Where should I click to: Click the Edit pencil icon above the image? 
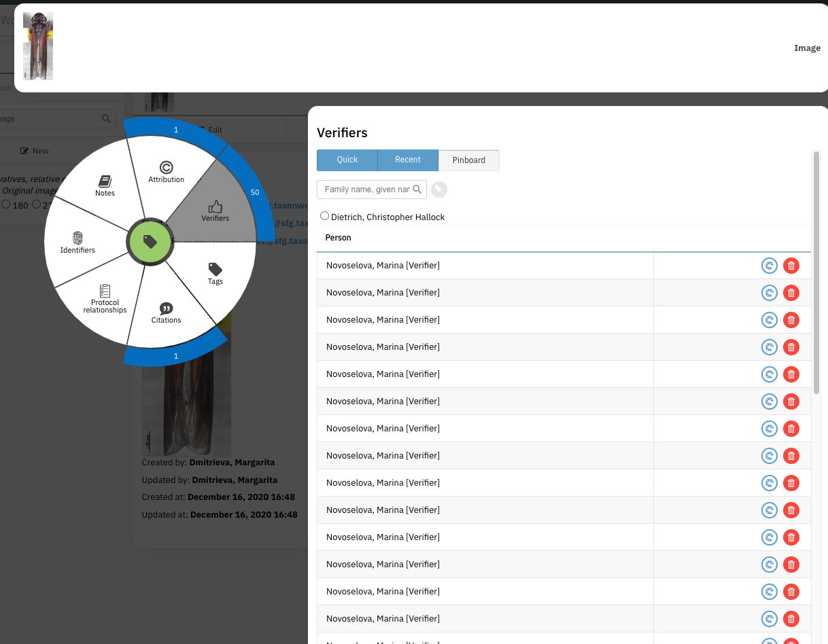(x=202, y=129)
